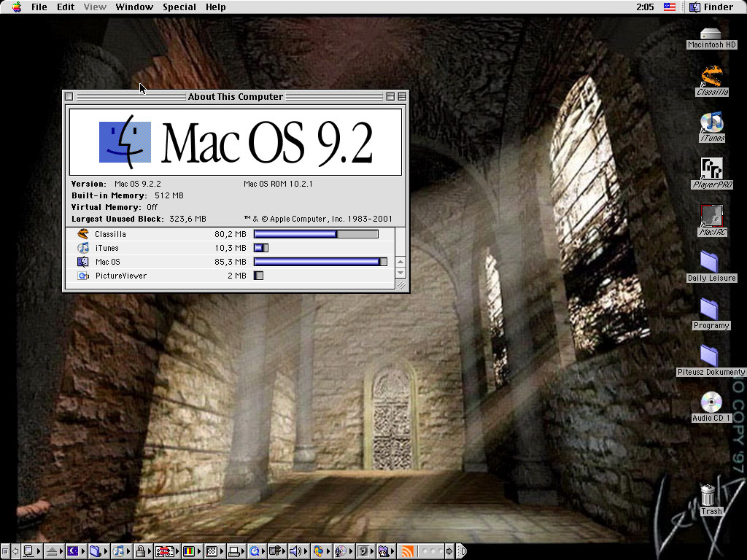Click the up arrow in About This Computer
Viewport: 747px width, 560px height.
coord(400,262)
